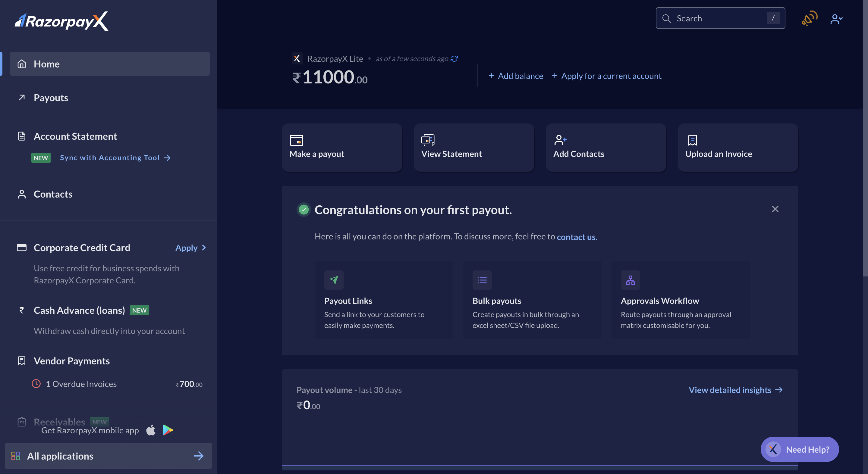Click the Search input field
This screenshot has width=868, height=474.
click(720, 18)
